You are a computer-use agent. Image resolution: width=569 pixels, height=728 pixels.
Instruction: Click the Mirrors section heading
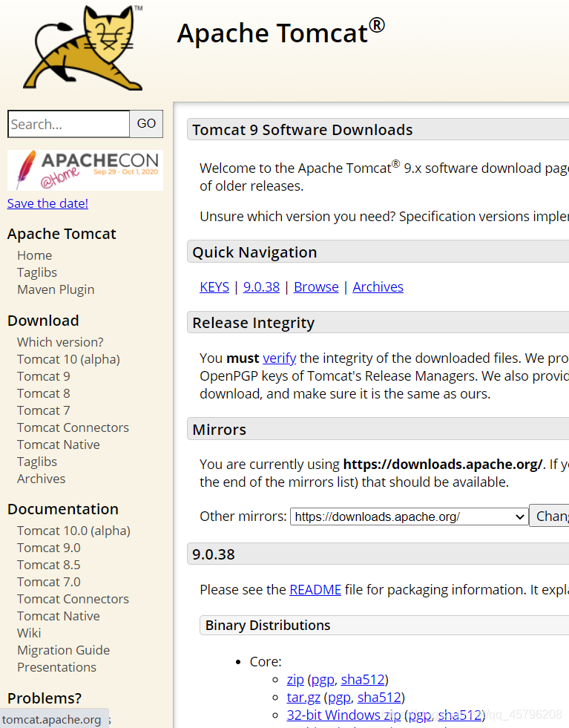219,430
